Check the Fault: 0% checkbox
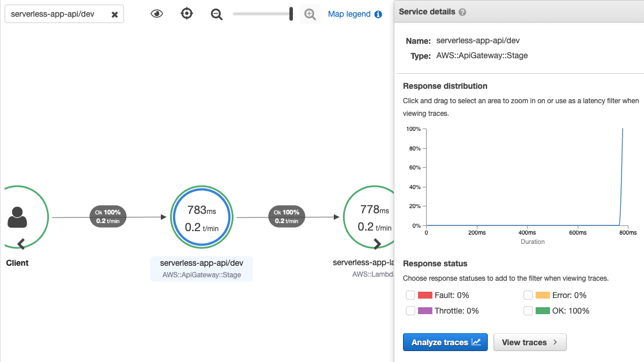The width and height of the screenshot is (644, 362). point(410,295)
